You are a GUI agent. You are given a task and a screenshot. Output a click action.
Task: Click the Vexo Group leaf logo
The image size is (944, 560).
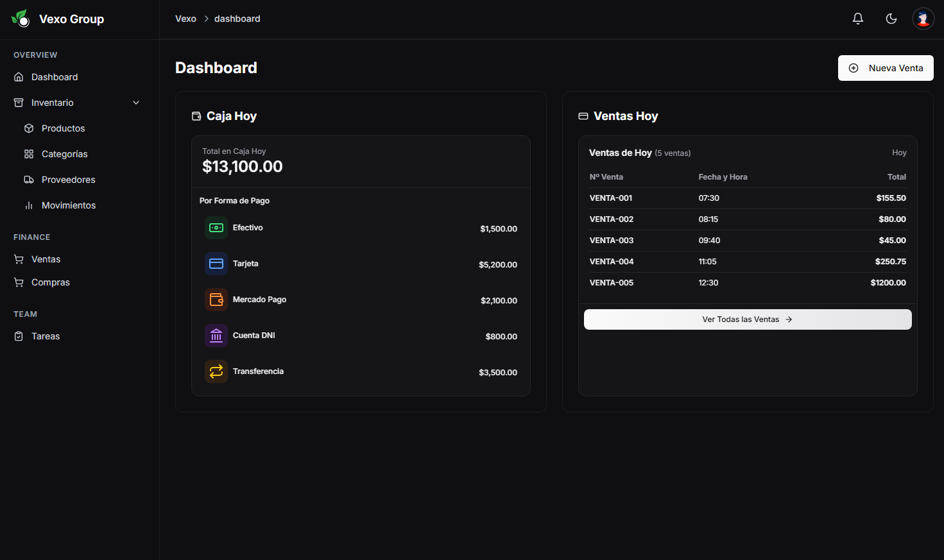[x=21, y=19]
